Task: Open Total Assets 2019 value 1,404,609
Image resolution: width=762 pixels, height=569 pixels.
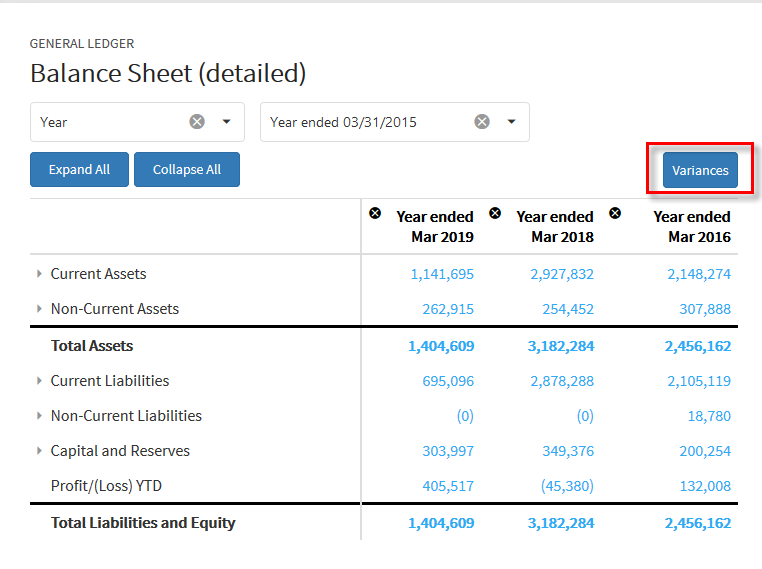Action: coord(441,346)
